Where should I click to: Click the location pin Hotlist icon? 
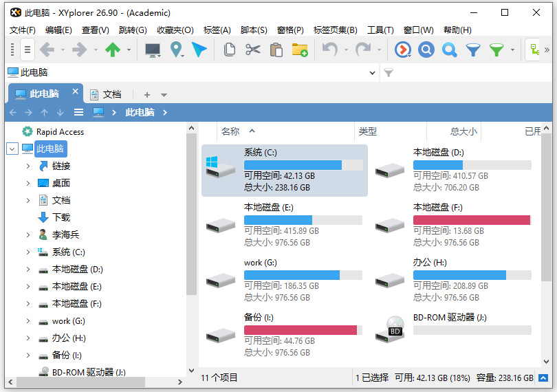pyautogui.click(x=176, y=50)
